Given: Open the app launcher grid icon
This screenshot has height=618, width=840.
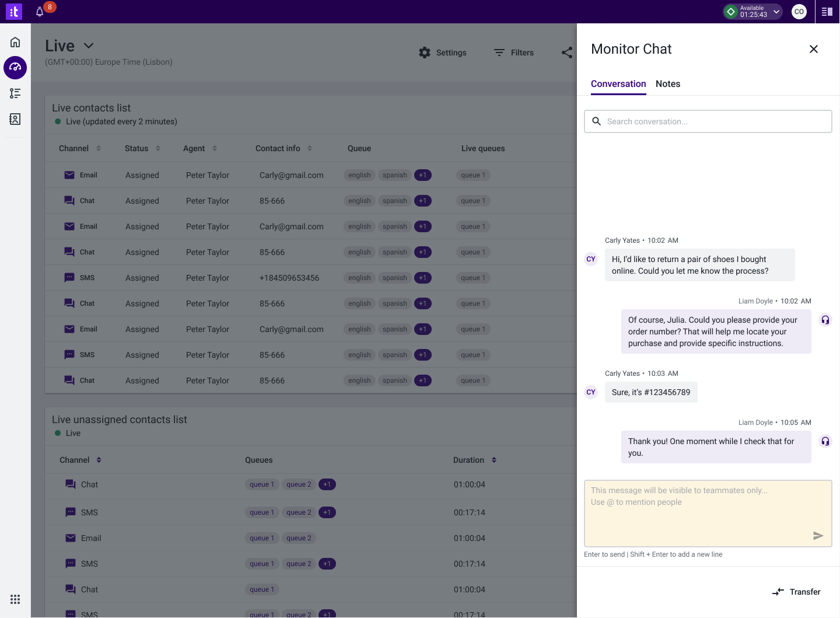Looking at the screenshot, I should click(15, 599).
